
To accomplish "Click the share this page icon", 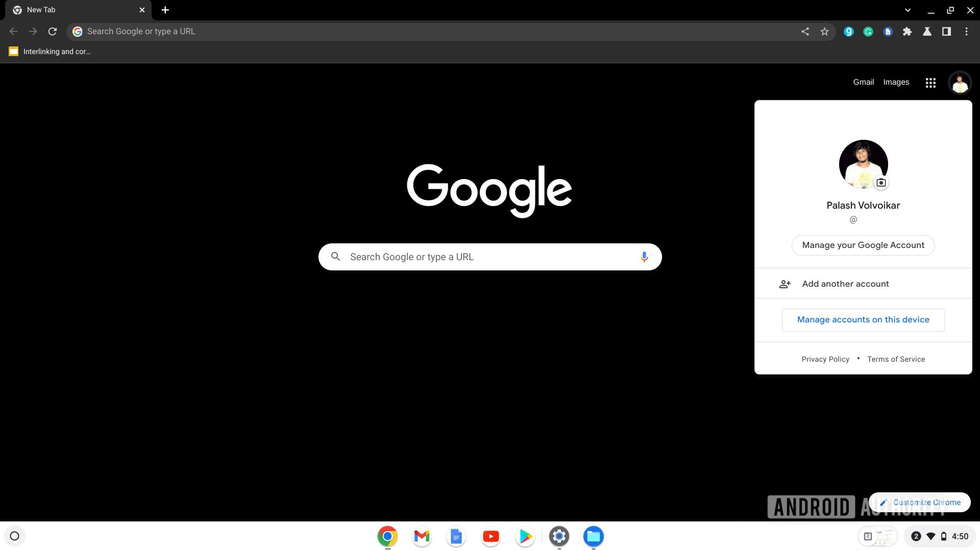I will [x=805, y=32].
